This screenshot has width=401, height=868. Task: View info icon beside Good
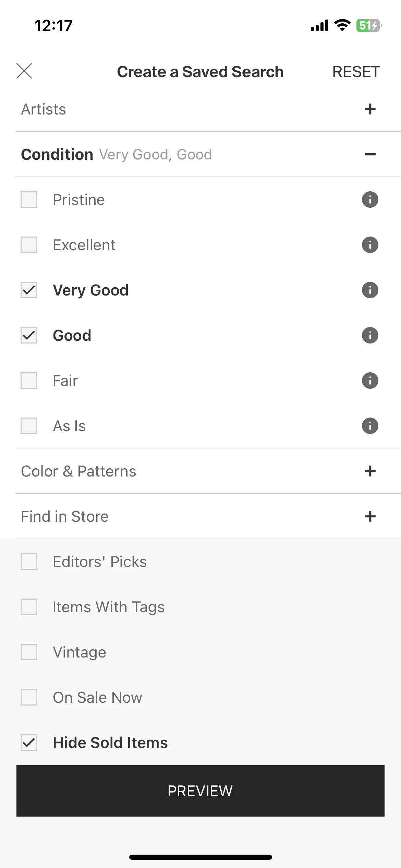370,335
